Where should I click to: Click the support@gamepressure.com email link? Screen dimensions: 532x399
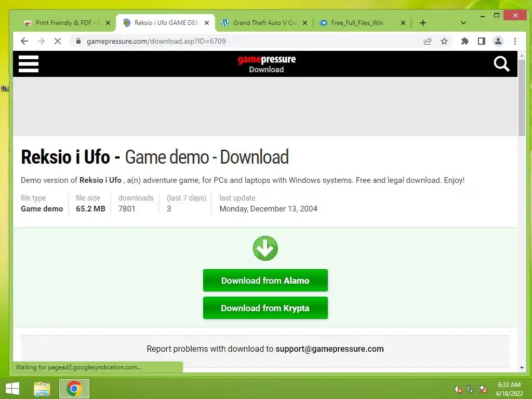pyautogui.click(x=329, y=349)
